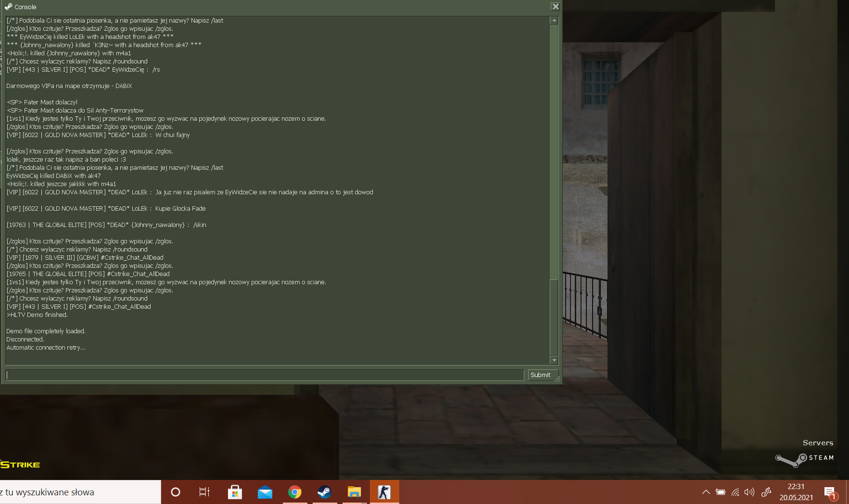Launch Google Chrome from the taskbar
849x504 pixels.
tap(294, 492)
